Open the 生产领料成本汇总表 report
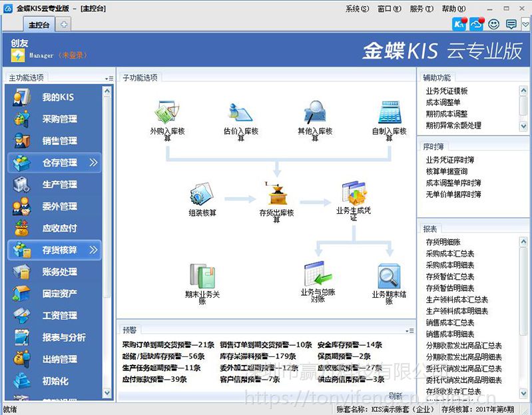532x415 pixels. pyautogui.click(x=457, y=300)
